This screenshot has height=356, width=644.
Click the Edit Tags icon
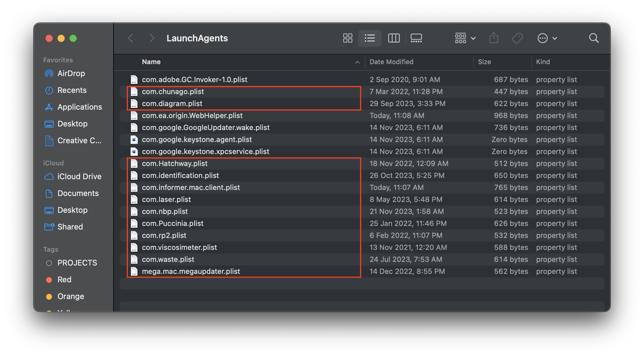[517, 38]
